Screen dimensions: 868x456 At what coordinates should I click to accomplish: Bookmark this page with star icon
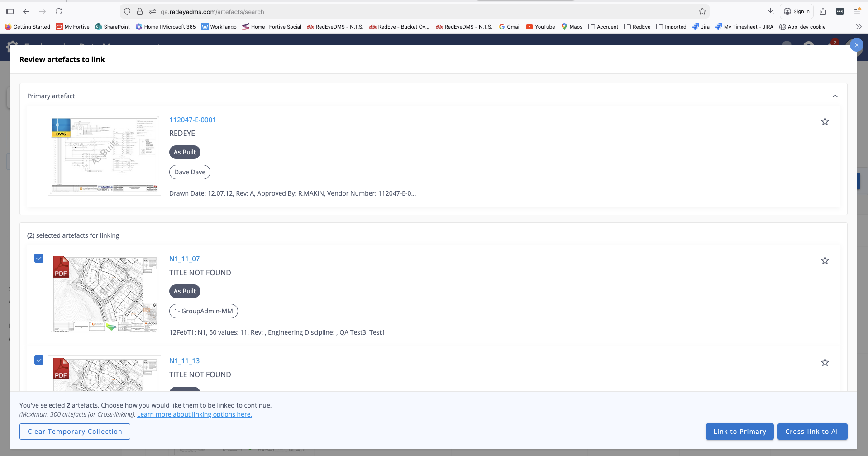pos(702,12)
